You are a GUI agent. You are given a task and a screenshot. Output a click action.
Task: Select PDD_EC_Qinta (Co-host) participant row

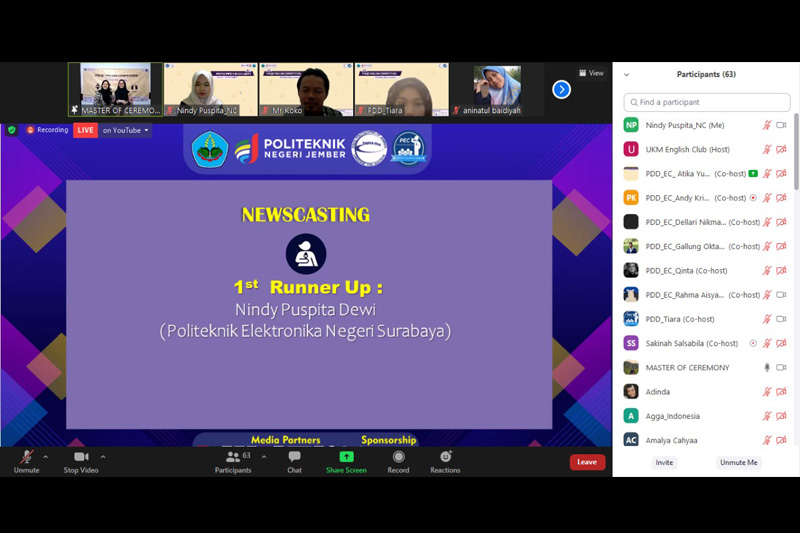[706, 271]
